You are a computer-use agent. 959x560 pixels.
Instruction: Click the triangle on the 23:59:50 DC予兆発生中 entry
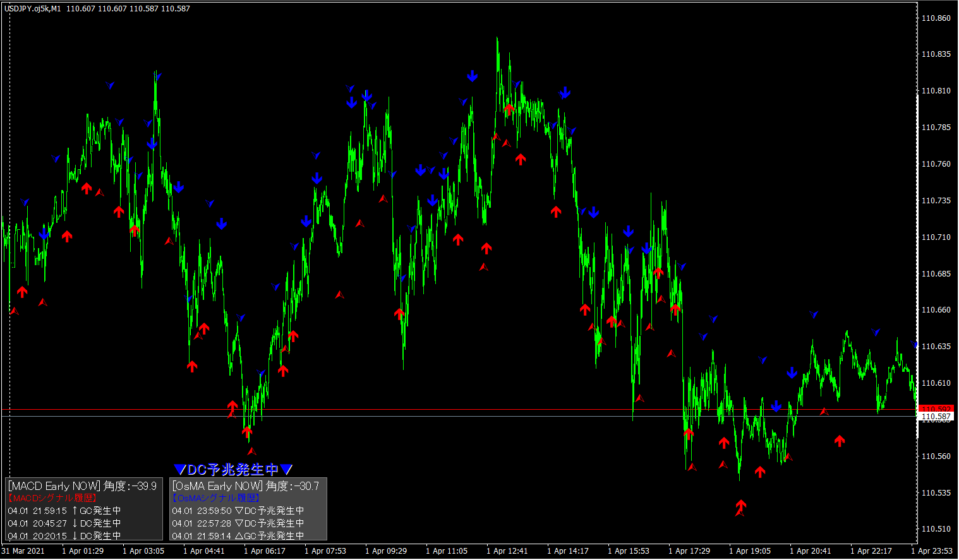[239, 511]
